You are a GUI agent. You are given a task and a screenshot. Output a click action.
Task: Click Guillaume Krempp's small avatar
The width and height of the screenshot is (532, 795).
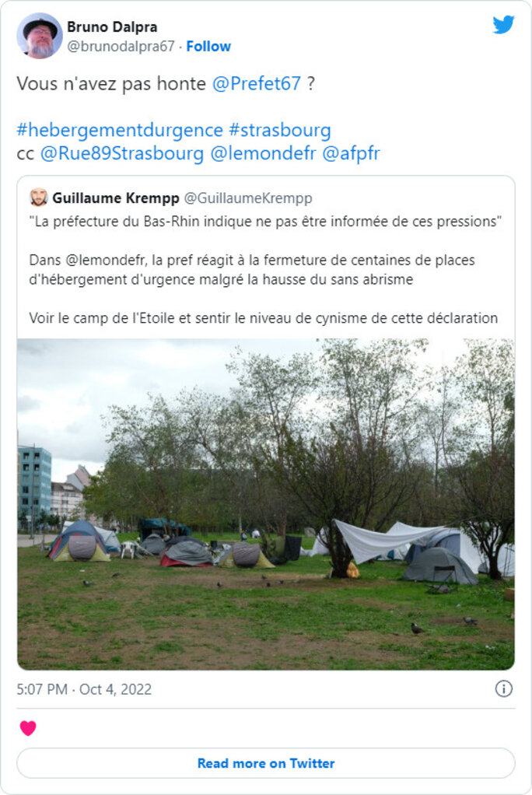click(39, 198)
